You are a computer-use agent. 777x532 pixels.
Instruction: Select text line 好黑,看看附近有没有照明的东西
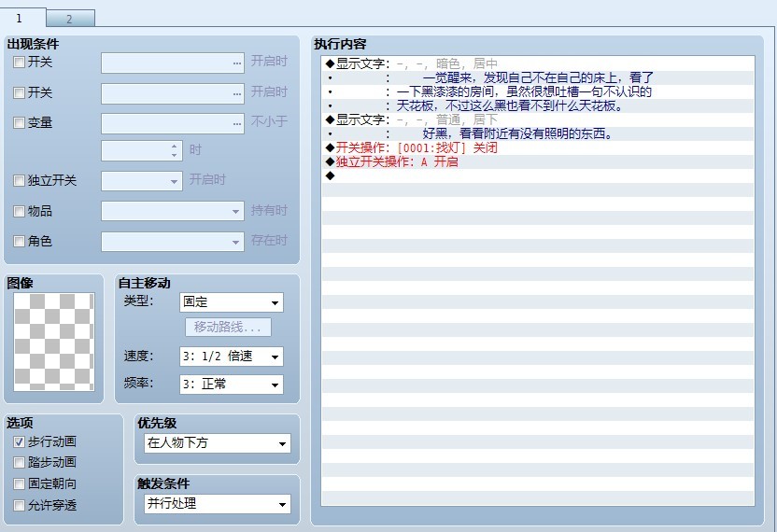click(x=538, y=133)
